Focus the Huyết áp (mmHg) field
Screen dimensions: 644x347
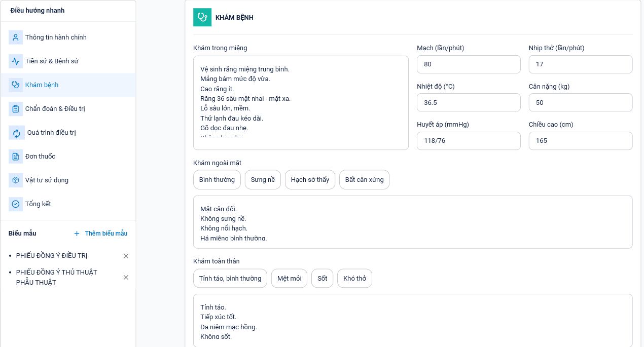pos(469,141)
